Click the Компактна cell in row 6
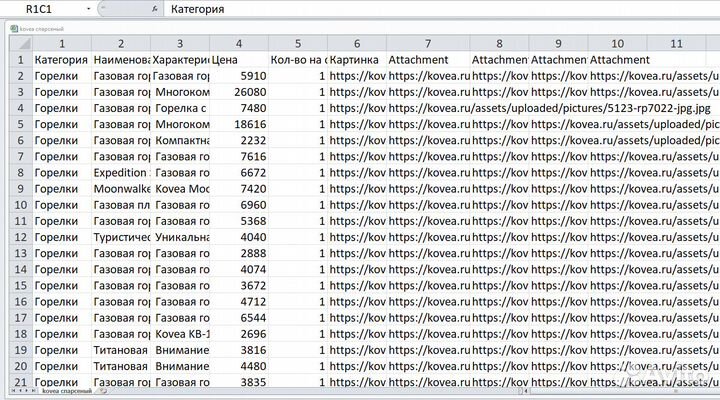 click(x=180, y=141)
